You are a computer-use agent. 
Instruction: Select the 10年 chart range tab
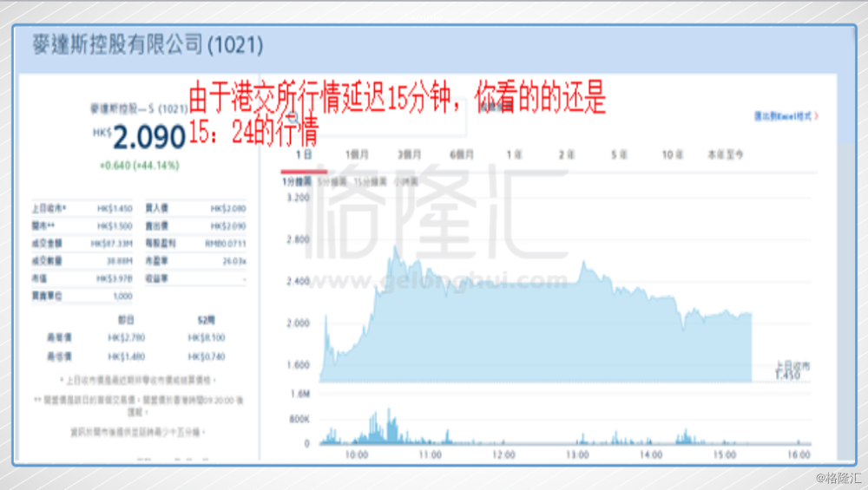point(673,155)
